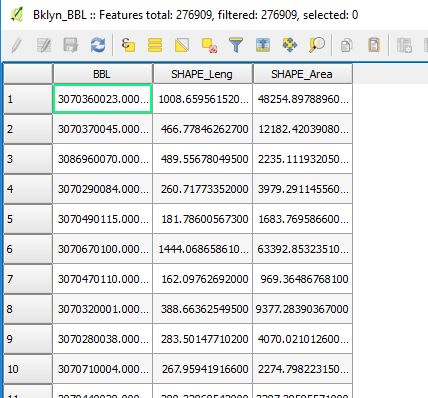Image resolution: width=428 pixels, height=398 pixels.
Task: Click SHAPE_Leng cell 1444.068658610…
Action: click(203, 249)
